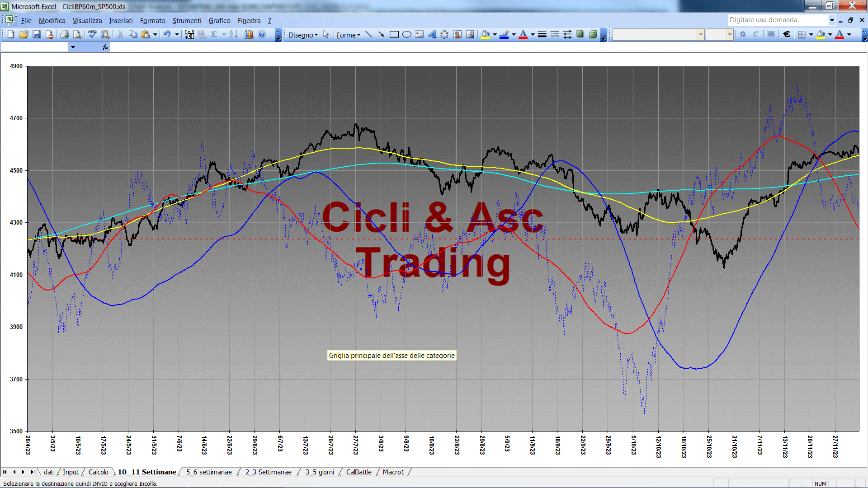Image resolution: width=868 pixels, height=488 pixels.
Task: Insert WordArt from the drawing toolbar
Action: point(432,34)
